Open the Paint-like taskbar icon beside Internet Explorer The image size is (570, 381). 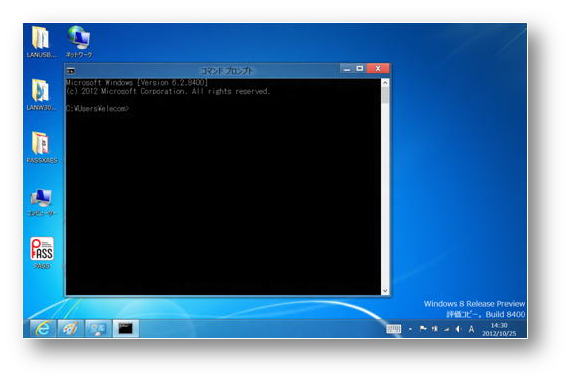[x=71, y=329]
